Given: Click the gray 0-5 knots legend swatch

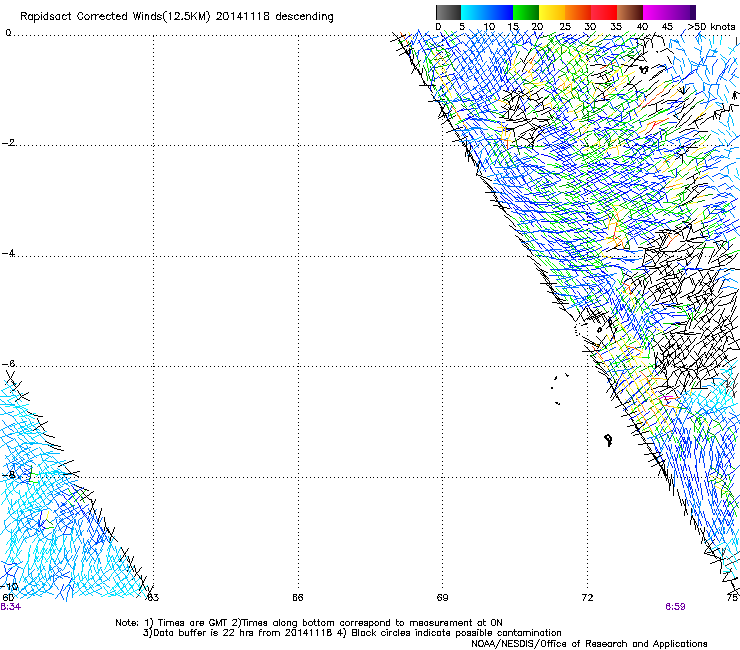Looking at the screenshot, I should click(x=448, y=12).
